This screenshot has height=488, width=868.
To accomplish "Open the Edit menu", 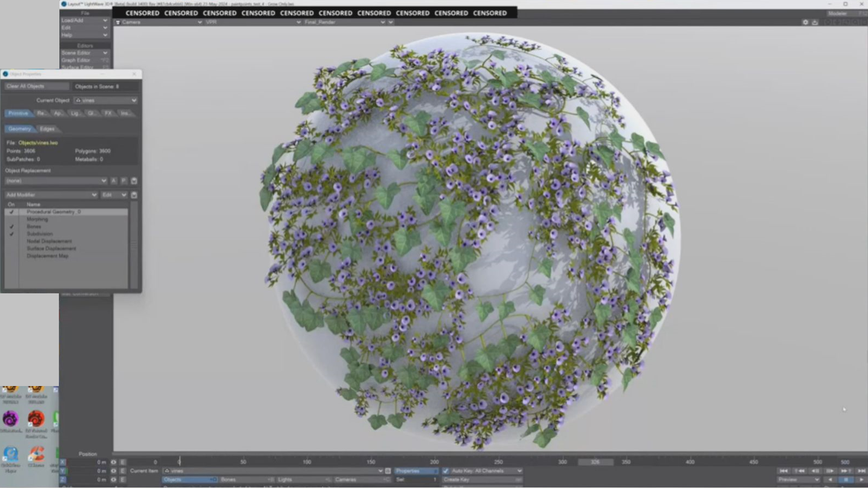I will [x=84, y=28].
